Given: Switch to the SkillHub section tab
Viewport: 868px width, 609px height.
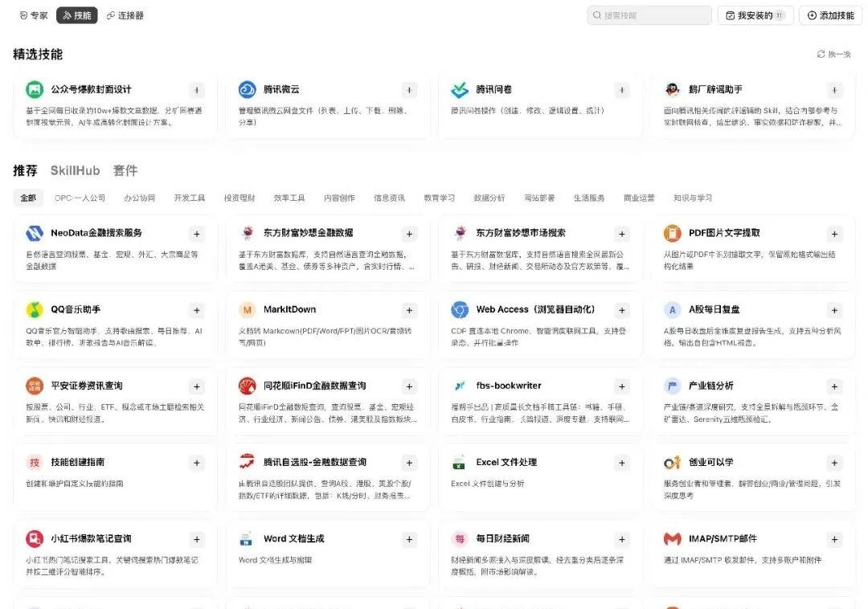Looking at the screenshot, I should (x=76, y=170).
